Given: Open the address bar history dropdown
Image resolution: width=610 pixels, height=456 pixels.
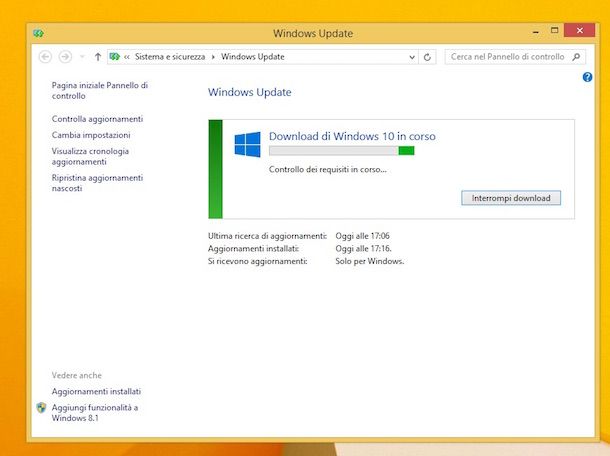Looking at the screenshot, I should click(x=412, y=57).
